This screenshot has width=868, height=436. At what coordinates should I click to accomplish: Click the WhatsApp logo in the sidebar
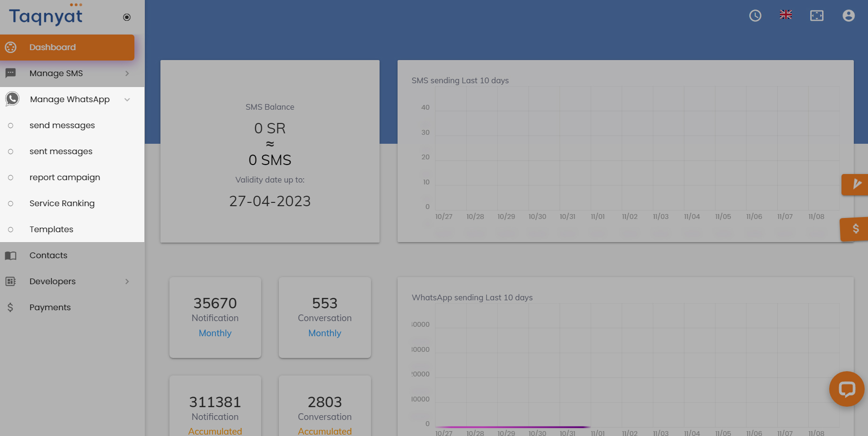(12, 99)
